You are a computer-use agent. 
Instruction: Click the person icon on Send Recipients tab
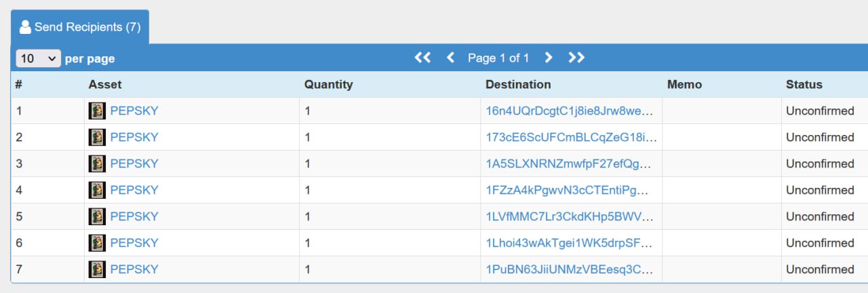coord(25,27)
